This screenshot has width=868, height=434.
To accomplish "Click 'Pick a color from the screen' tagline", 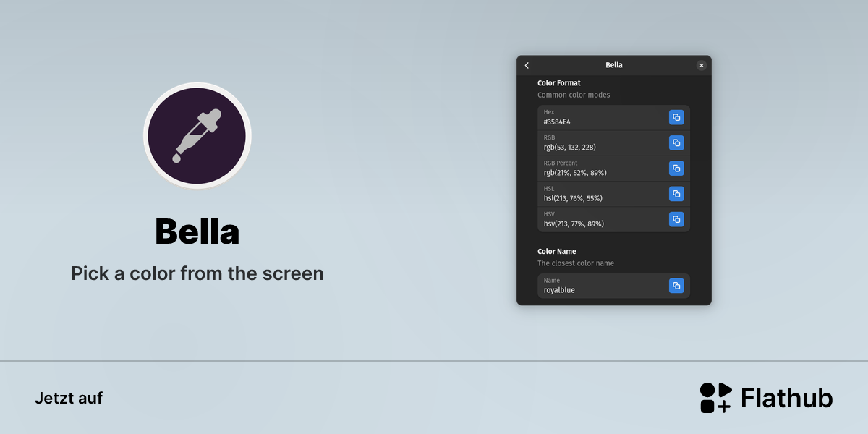I will 197,273.
